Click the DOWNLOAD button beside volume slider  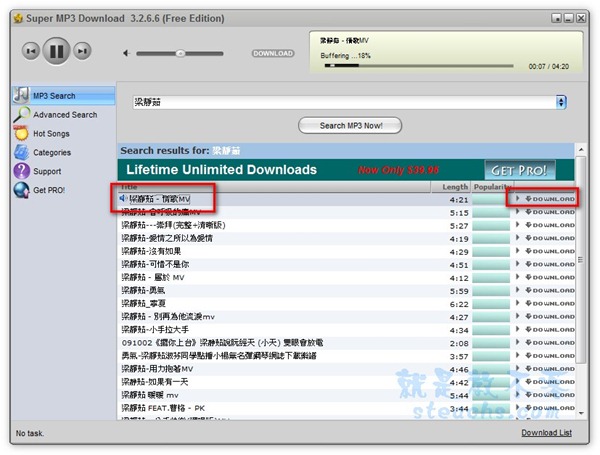pyautogui.click(x=272, y=53)
